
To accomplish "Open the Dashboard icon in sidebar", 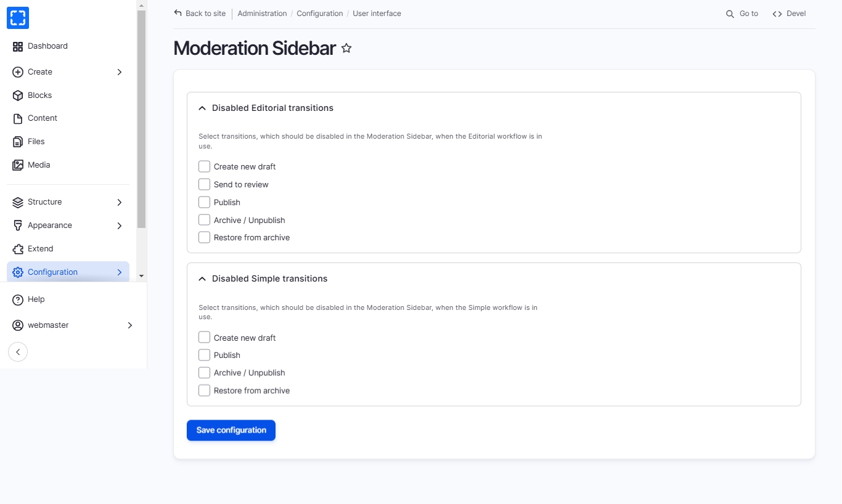I will [18, 46].
